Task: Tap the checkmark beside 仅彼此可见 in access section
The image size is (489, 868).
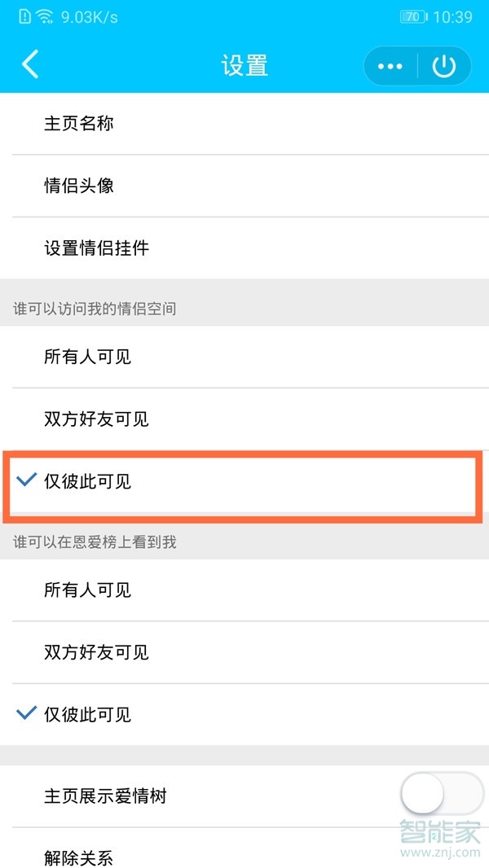Action: [x=25, y=481]
